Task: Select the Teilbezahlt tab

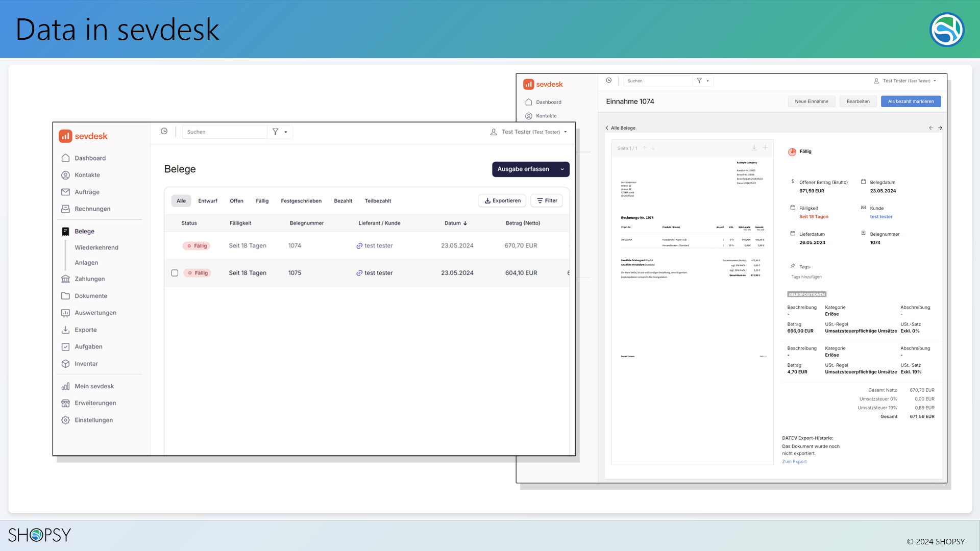Action: pos(378,201)
